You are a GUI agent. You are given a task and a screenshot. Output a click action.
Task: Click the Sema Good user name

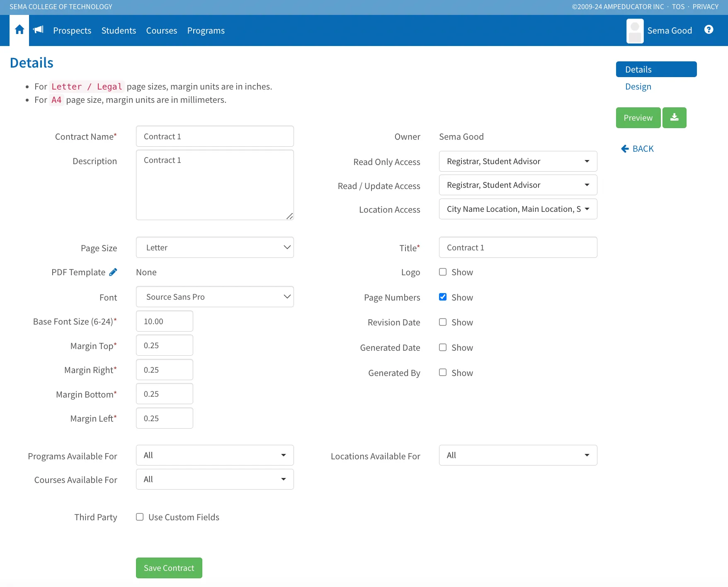pos(670,31)
